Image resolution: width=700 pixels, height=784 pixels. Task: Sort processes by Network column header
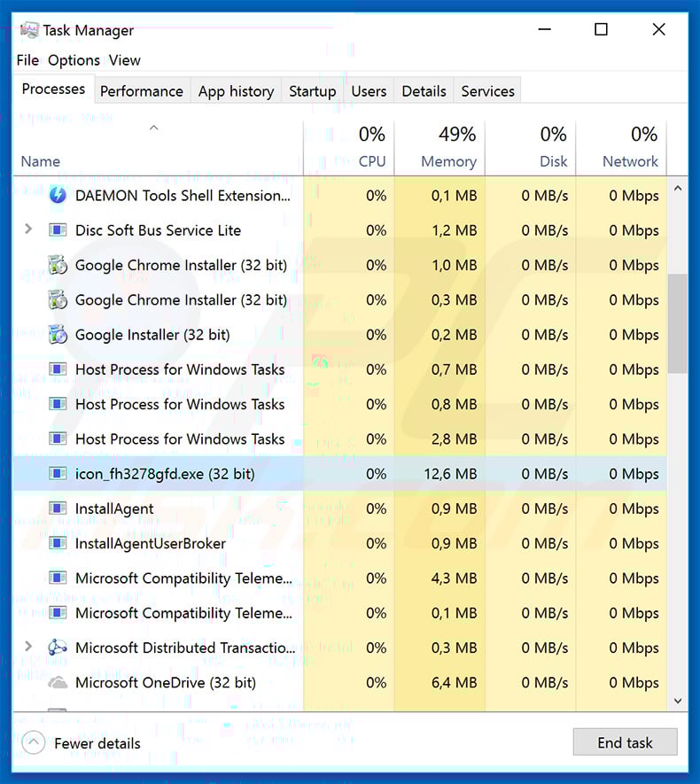[x=630, y=161]
